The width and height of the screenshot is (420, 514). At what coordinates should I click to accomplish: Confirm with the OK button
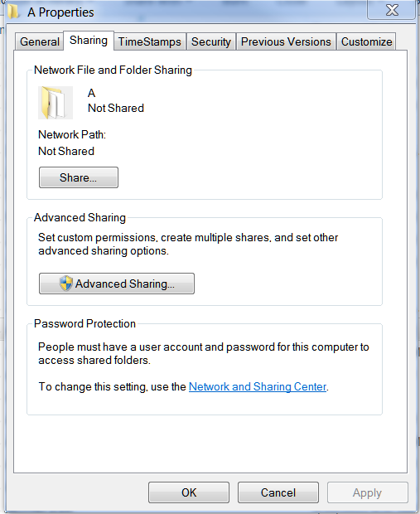pos(189,492)
